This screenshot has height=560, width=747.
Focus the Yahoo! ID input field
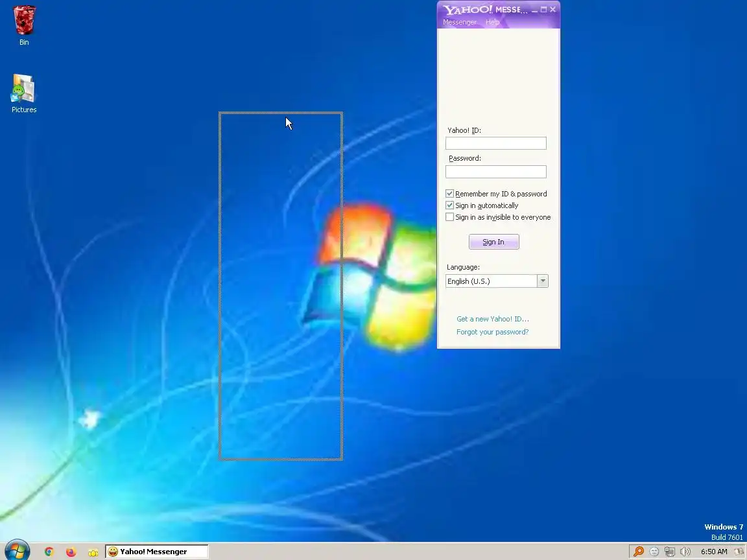point(496,143)
